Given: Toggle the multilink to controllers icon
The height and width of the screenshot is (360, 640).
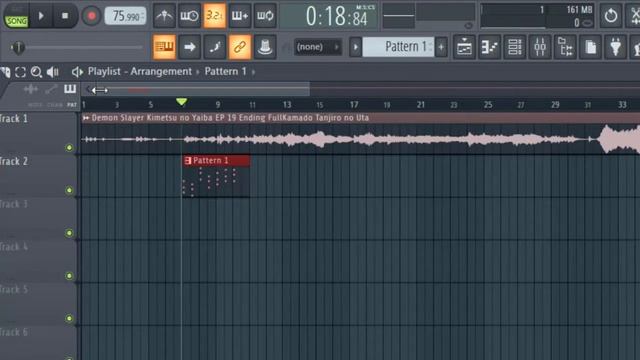Looking at the screenshot, I should [x=265, y=47].
